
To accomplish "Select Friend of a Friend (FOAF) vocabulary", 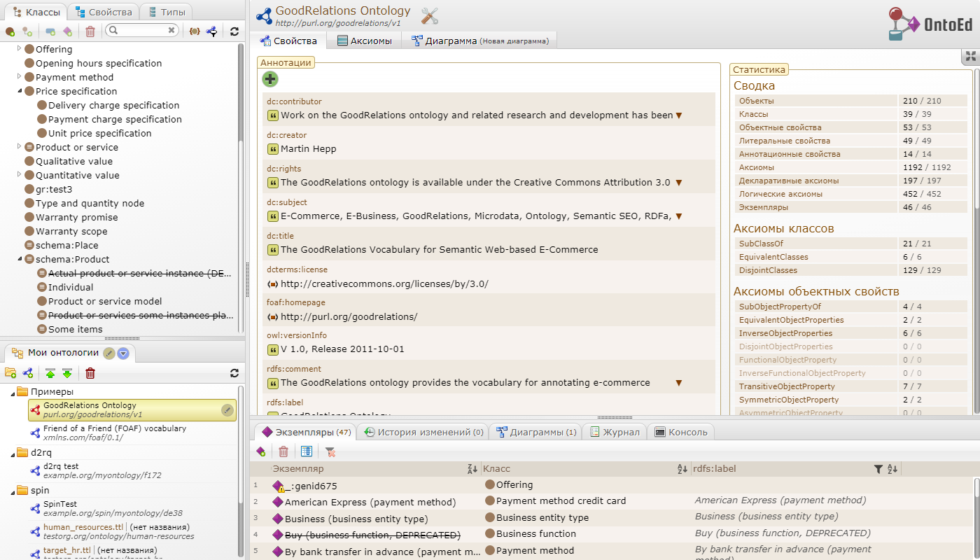I will (133, 433).
